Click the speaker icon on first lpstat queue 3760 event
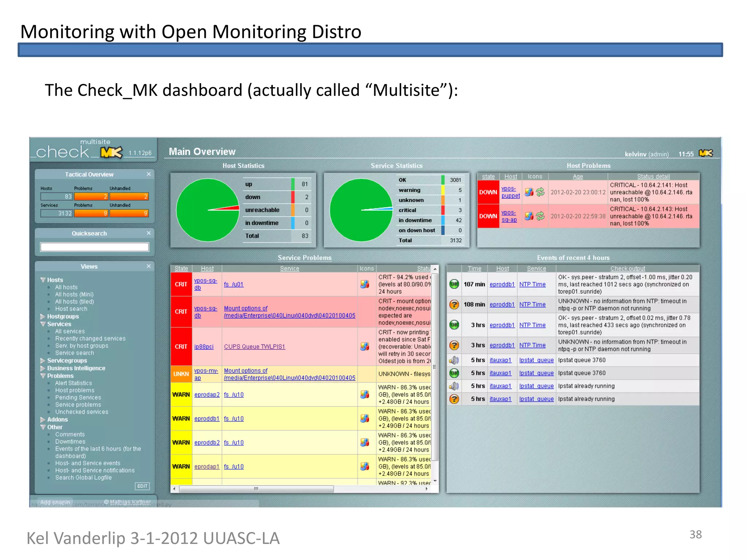Viewport: 747px width, 560px height. (454, 360)
